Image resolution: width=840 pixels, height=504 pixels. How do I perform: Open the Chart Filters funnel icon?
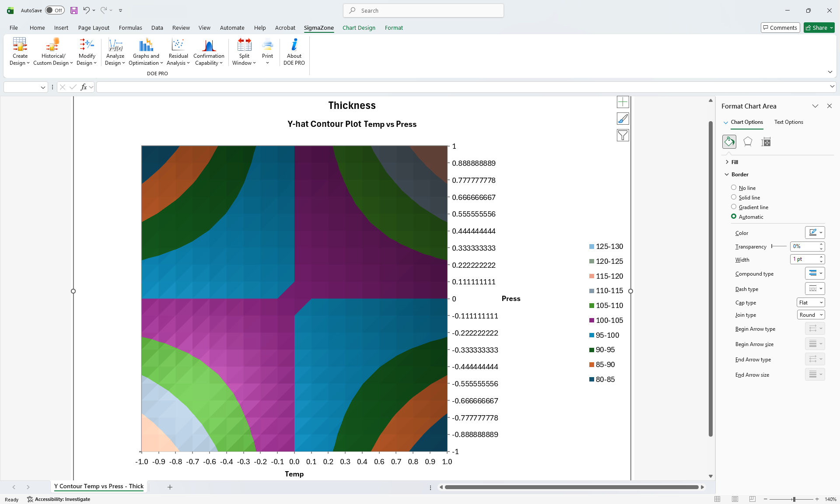tap(623, 135)
